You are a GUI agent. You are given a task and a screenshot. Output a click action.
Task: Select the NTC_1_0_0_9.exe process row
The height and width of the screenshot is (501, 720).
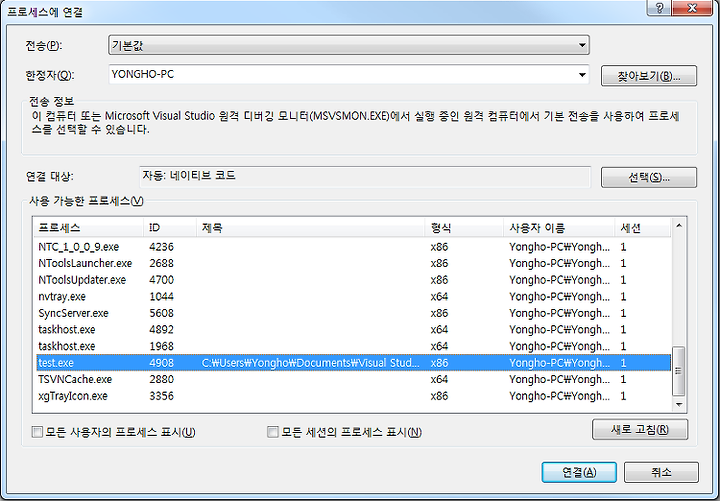(x=352, y=247)
